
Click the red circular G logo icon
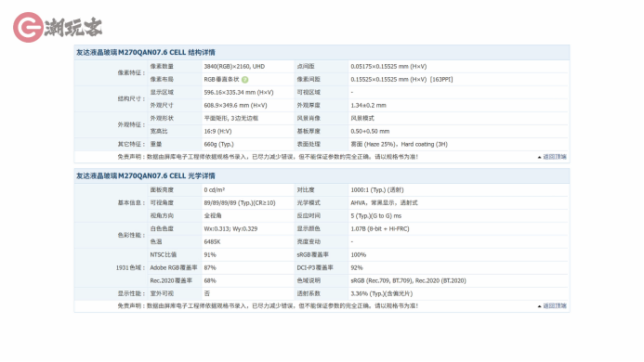point(28,27)
